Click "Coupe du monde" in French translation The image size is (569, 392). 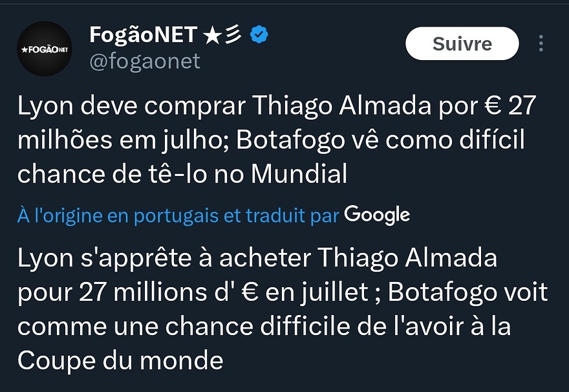click(x=120, y=360)
